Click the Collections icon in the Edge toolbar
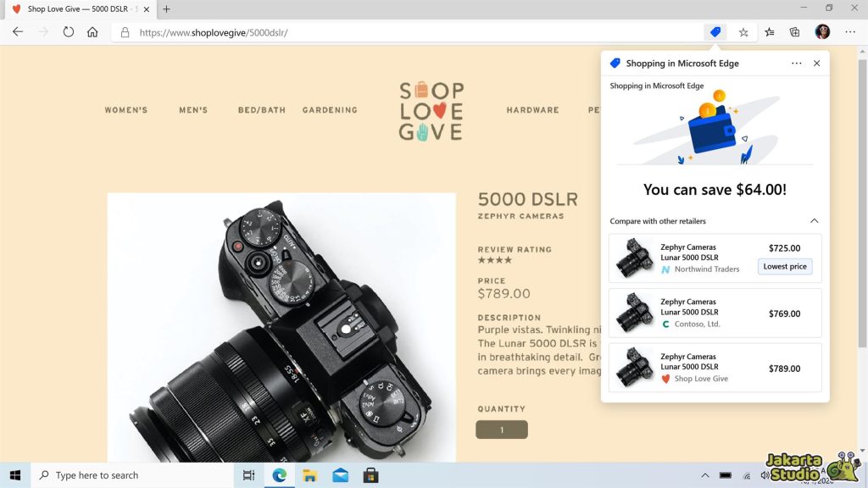This screenshot has width=868, height=488. click(x=793, y=31)
